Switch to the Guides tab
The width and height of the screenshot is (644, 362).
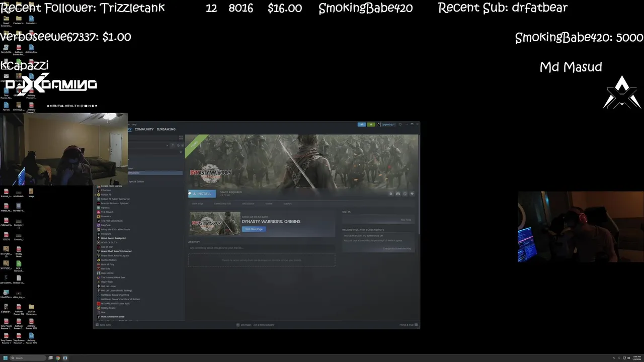click(269, 204)
